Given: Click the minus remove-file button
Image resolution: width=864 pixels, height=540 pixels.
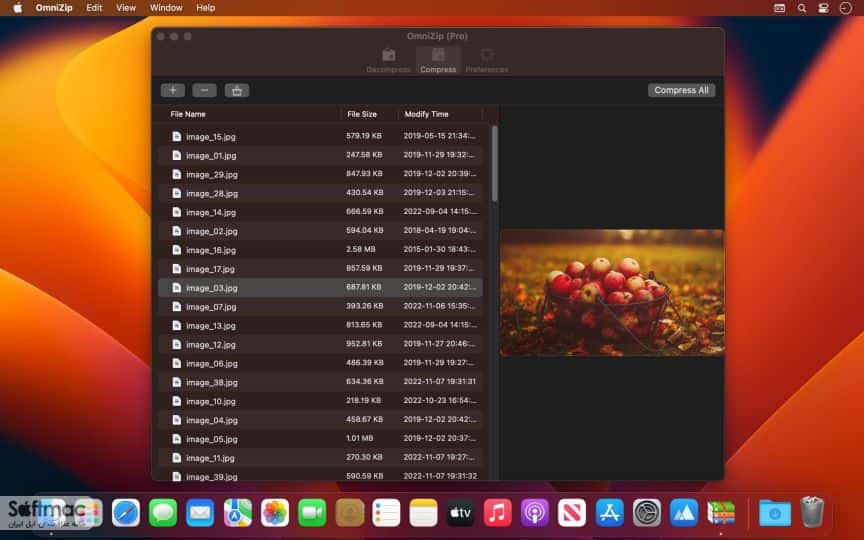Looking at the screenshot, I should click(204, 90).
